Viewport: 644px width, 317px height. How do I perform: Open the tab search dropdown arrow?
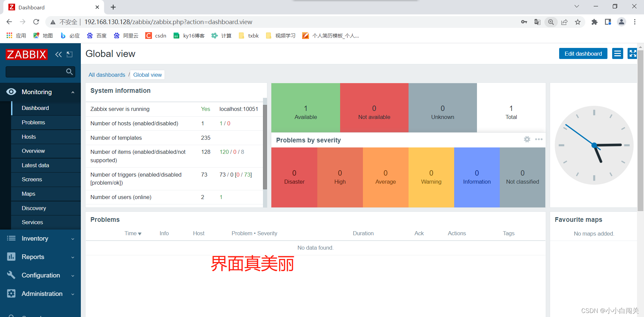[577, 6]
